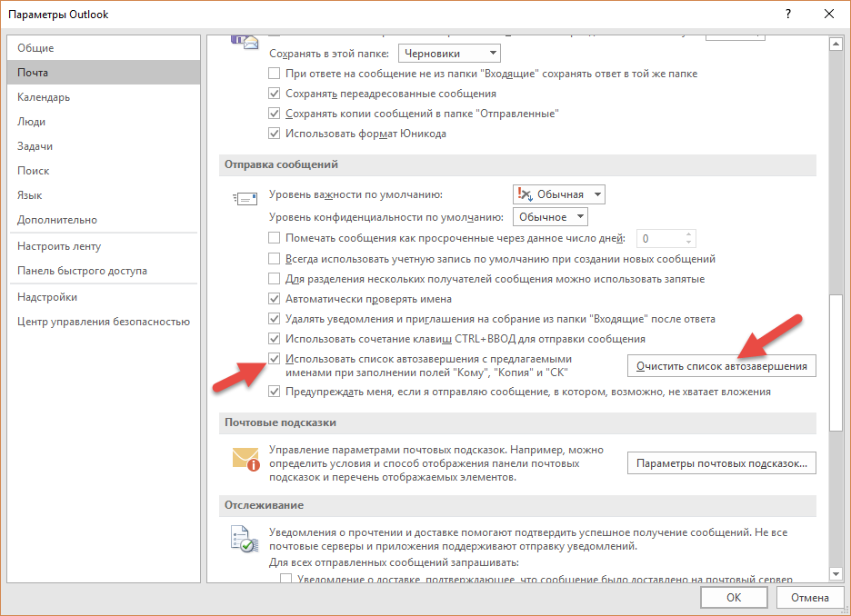Increase the expiry days spinner value
851x616 pixels.
688,234
